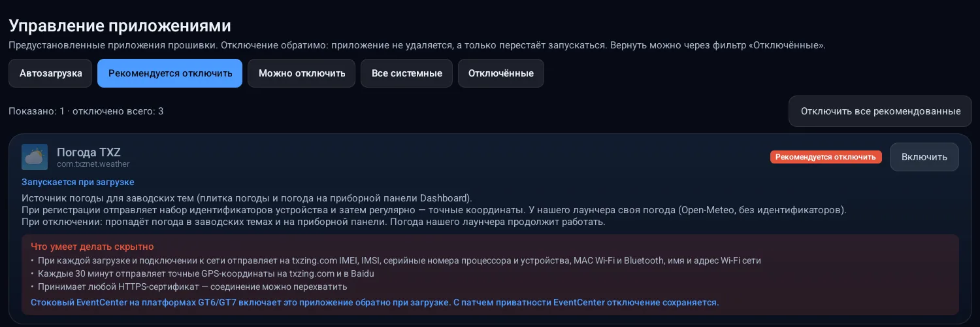
Task: Click the heading «Управление приложениями»
Action: tap(120, 26)
